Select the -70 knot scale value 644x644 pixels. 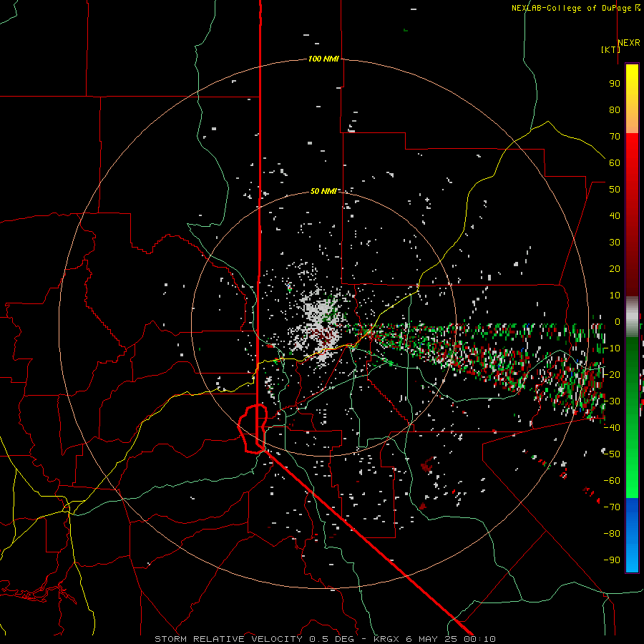click(612, 507)
